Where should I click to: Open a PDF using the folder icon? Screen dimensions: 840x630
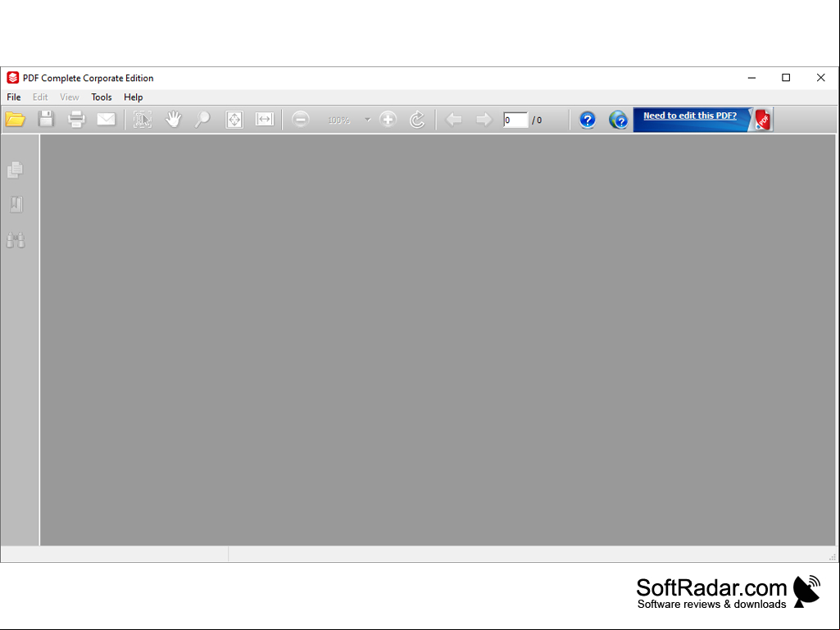click(x=16, y=119)
